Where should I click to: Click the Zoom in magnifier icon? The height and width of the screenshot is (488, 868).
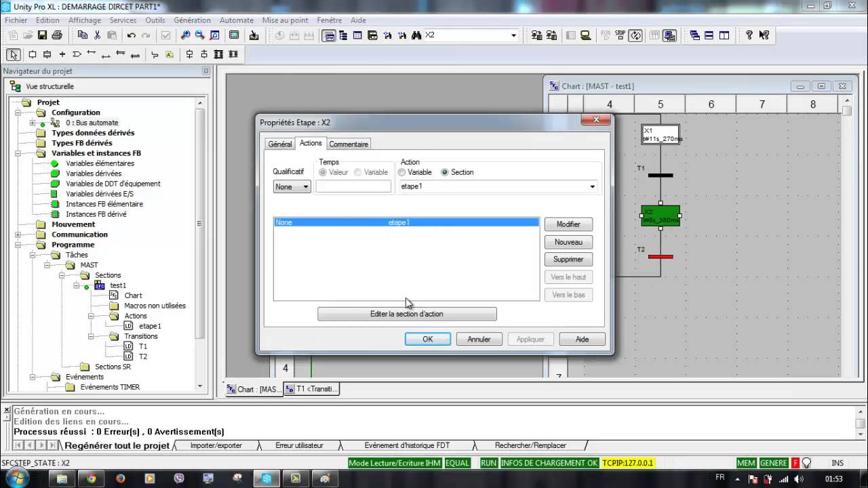click(x=185, y=35)
